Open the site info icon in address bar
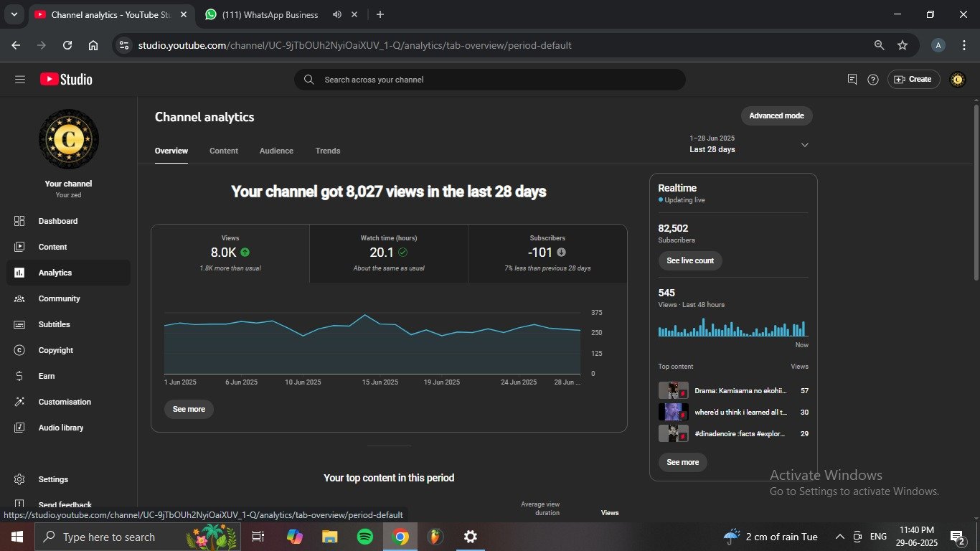The image size is (980, 551). [x=125, y=45]
